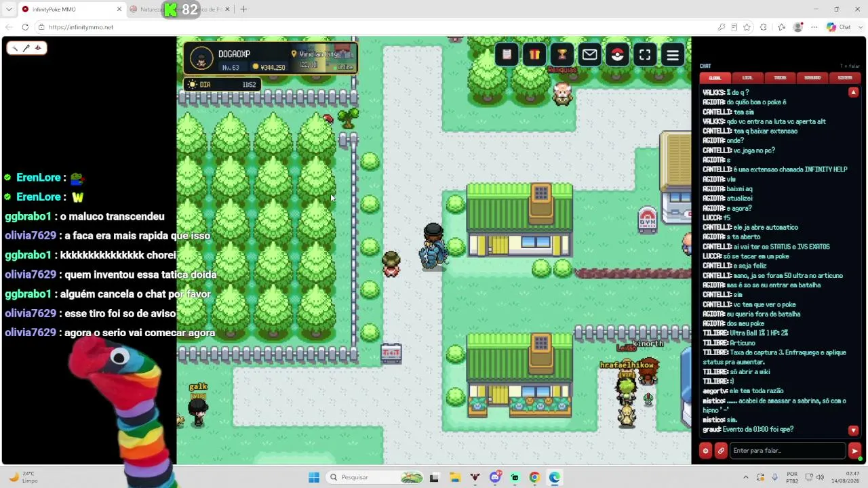Open Task View on the taskbar
Viewport: 868px width, 488px height.
coord(434,477)
